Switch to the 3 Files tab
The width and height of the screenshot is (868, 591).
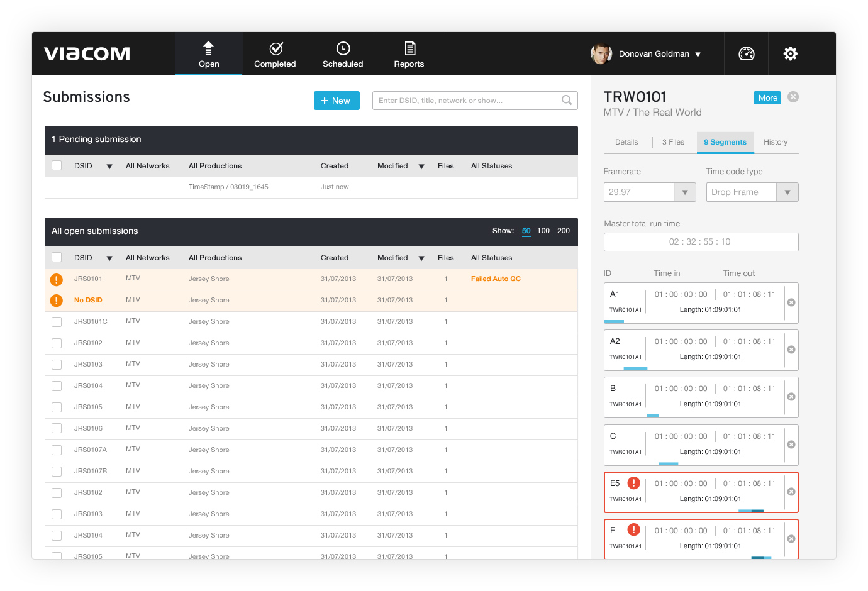click(673, 142)
